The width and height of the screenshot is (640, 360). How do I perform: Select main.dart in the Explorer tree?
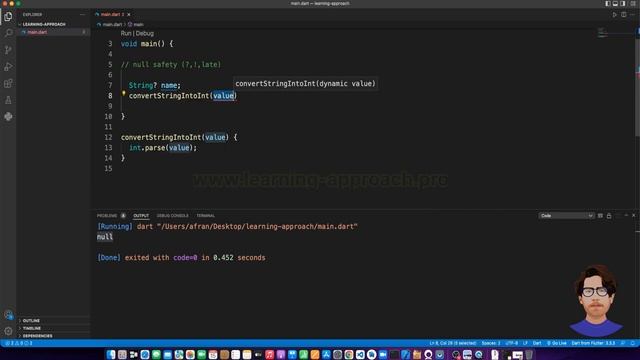point(53,32)
